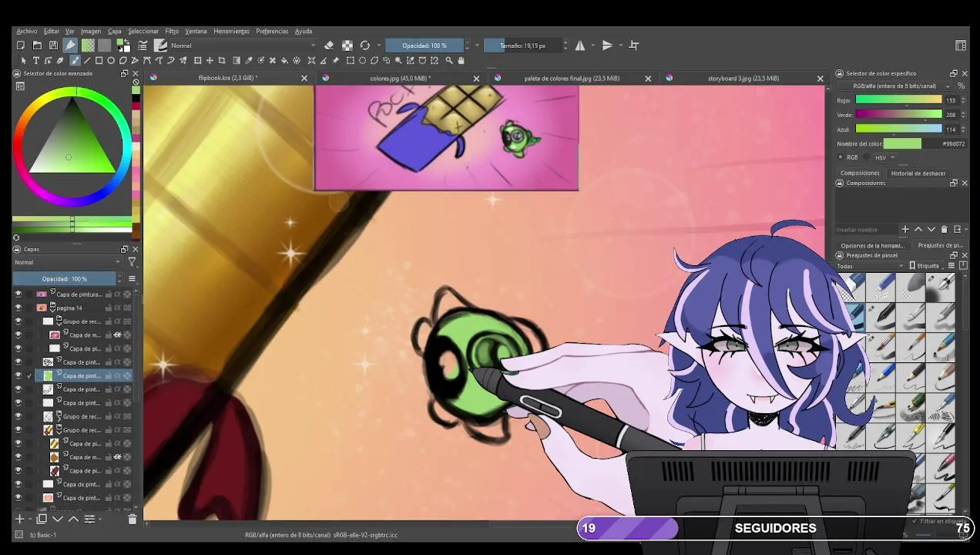Screen dimensions: 980x555
Task: Open the gradient fill pattern chooser
Action: tap(88, 45)
